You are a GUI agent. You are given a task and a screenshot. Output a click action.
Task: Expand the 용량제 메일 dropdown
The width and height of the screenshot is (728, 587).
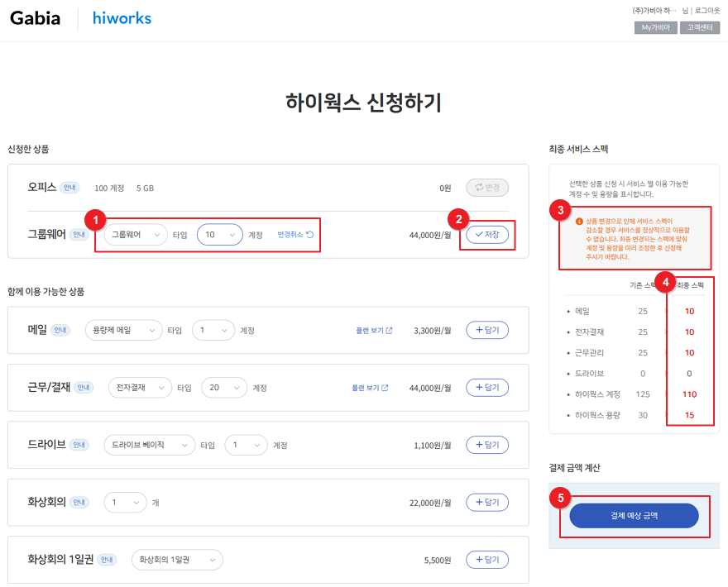(x=124, y=331)
